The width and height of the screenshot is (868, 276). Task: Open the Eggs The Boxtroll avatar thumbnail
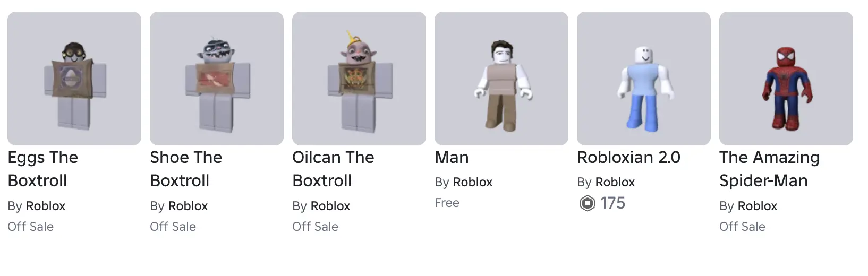74,79
